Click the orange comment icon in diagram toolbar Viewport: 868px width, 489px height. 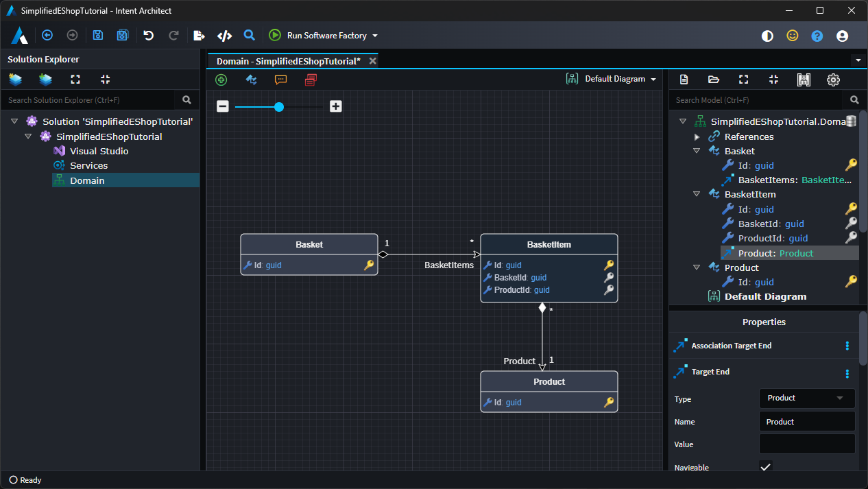pyautogui.click(x=280, y=80)
